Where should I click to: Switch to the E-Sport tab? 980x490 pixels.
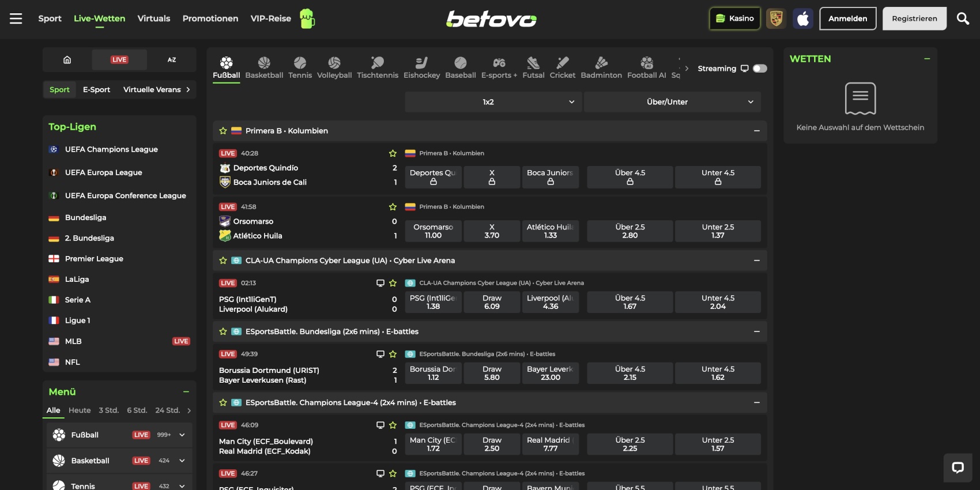pyautogui.click(x=96, y=90)
